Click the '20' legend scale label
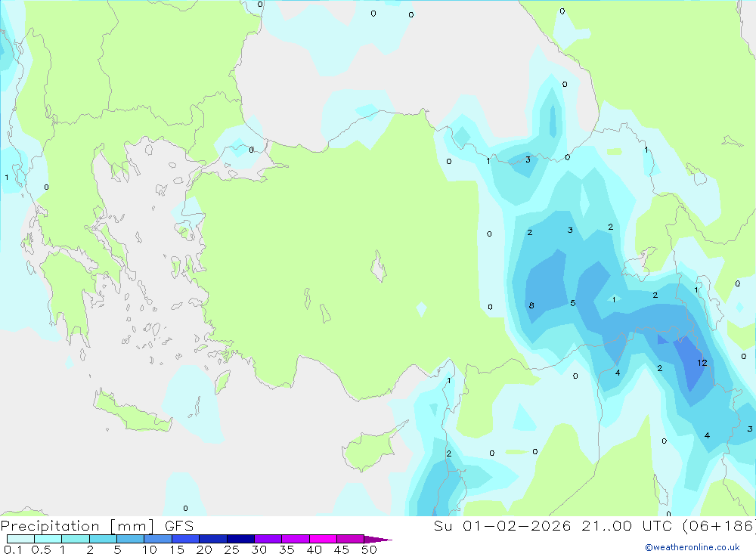This screenshot has height=554, width=756. 204,549
